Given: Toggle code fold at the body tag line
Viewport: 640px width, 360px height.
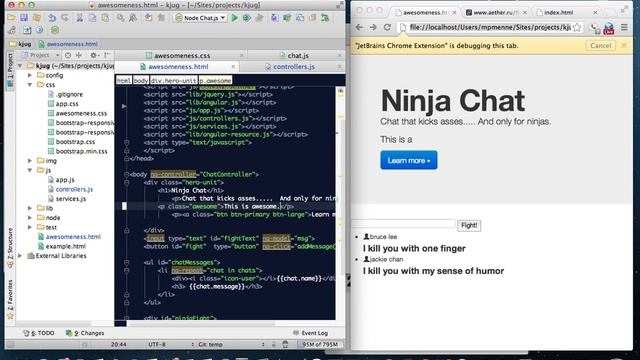Looking at the screenshot, I should 127,174.
